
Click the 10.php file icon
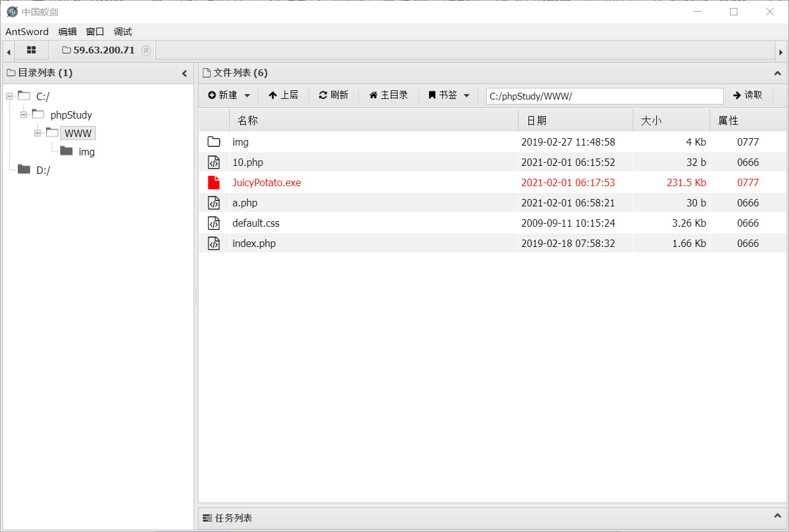tap(214, 162)
